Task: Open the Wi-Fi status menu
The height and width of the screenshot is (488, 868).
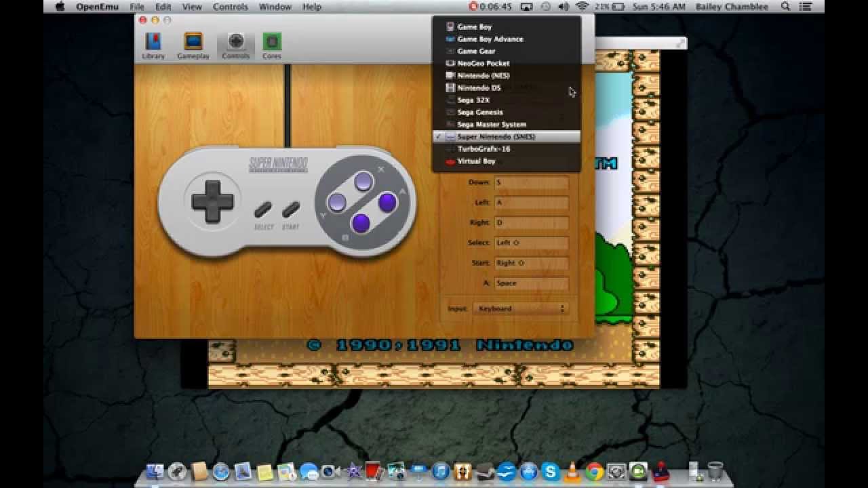Action: [x=582, y=7]
